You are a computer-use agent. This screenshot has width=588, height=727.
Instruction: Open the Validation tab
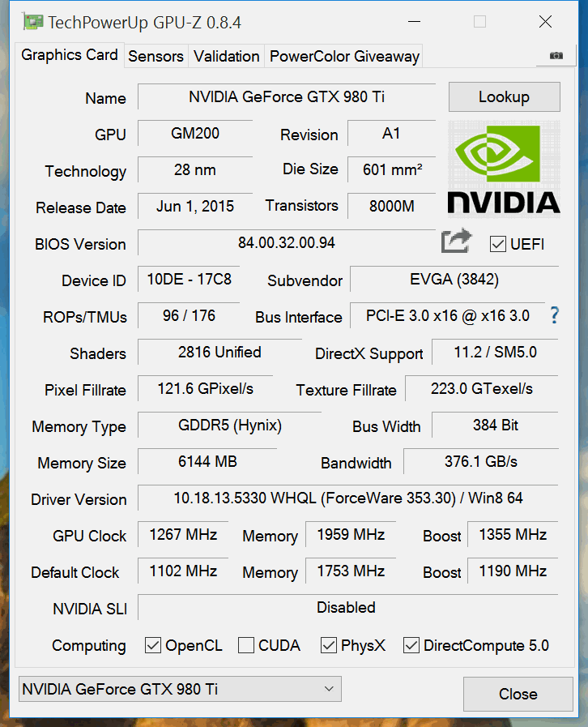point(227,56)
